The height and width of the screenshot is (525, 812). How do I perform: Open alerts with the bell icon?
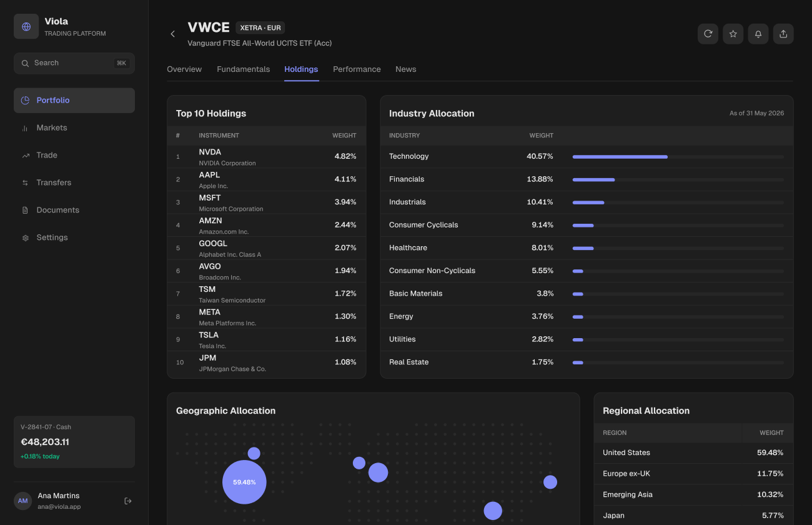click(758, 34)
